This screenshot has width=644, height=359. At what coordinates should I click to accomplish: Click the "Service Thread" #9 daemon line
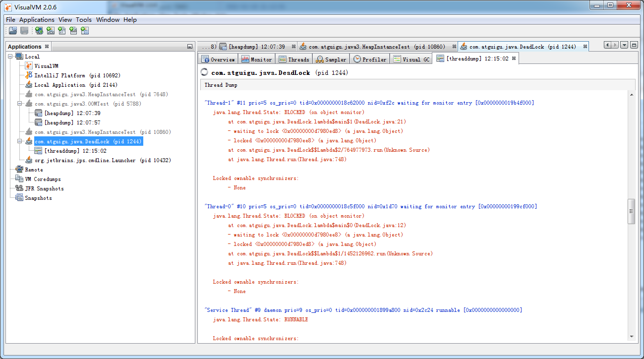pos(363,310)
